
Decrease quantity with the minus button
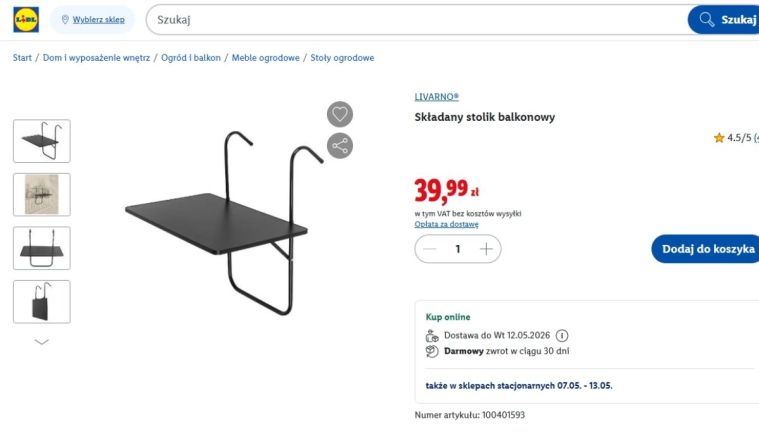429,249
